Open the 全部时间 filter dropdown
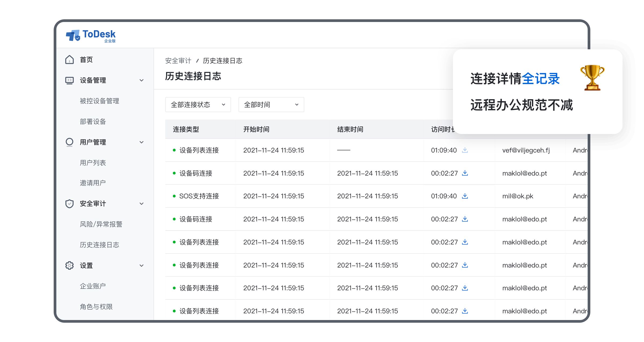The width and height of the screenshot is (644, 342). pyautogui.click(x=271, y=105)
